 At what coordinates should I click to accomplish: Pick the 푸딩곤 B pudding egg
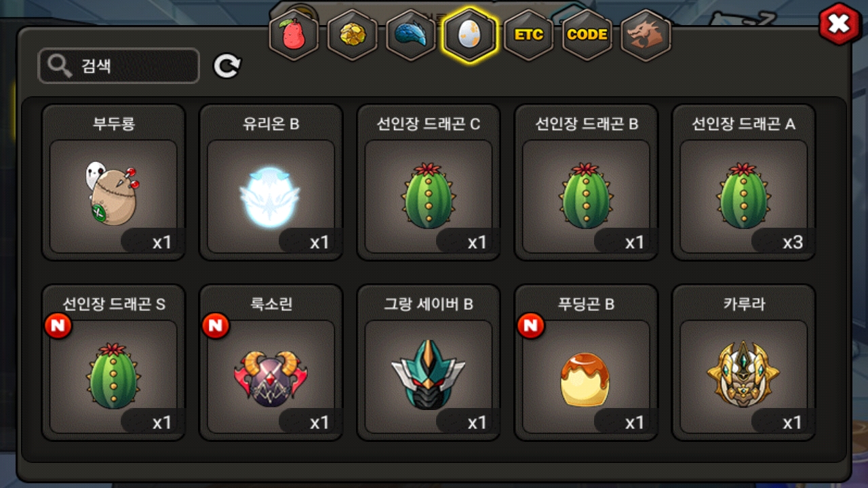coord(586,363)
